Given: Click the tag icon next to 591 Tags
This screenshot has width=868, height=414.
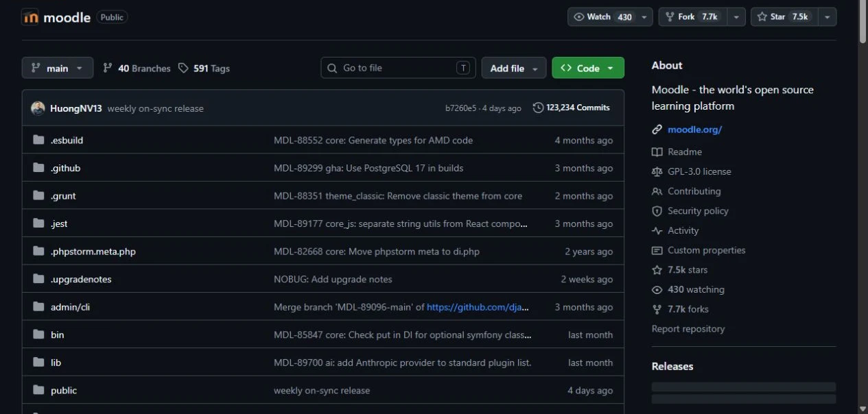Looking at the screenshot, I should [183, 68].
